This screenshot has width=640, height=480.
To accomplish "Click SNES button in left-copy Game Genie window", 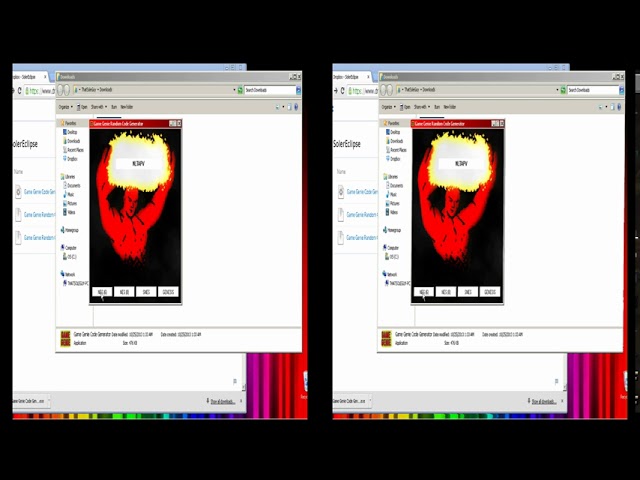I will point(146,292).
